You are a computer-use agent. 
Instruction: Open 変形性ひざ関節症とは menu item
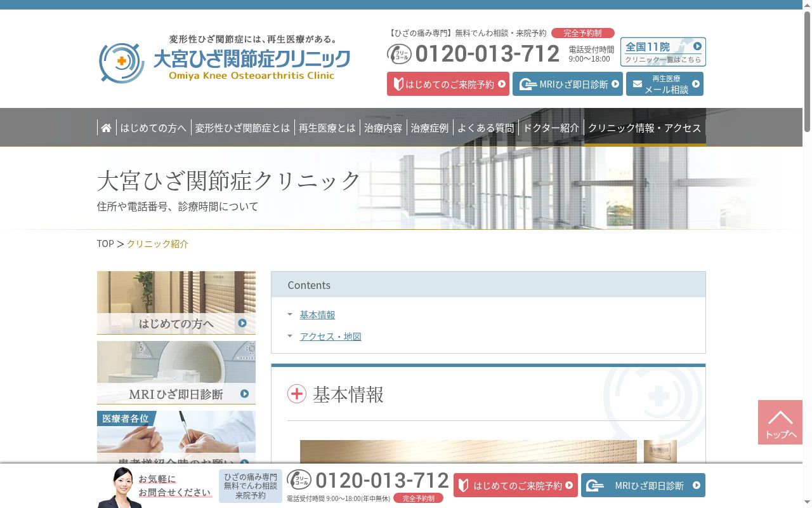pyautogui.click(x=242, y=128)
